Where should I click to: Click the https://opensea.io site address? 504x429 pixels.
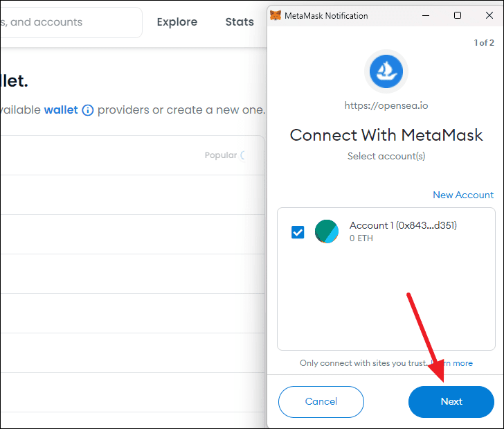[386, 105]
